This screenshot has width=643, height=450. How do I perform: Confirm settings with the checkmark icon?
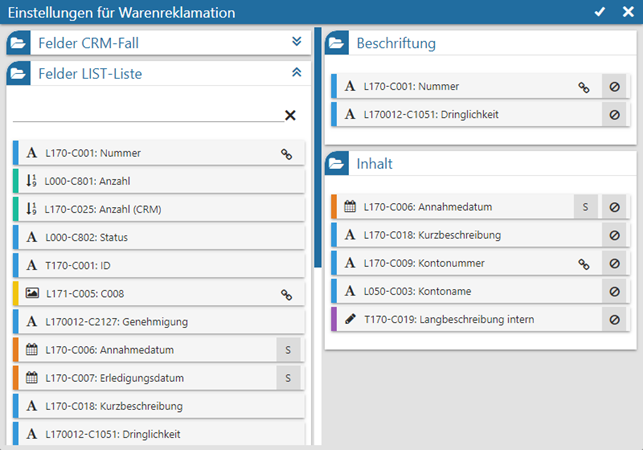600,12
